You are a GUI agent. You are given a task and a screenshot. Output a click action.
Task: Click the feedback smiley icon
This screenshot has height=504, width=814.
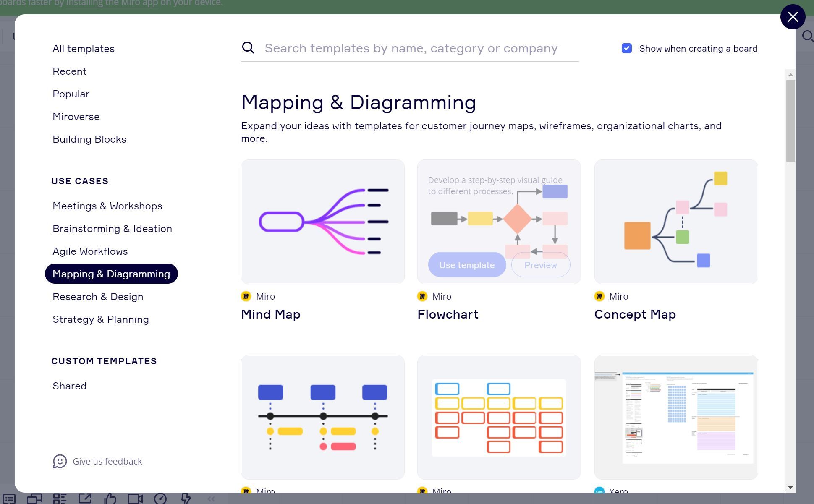[x=60, y=461]
